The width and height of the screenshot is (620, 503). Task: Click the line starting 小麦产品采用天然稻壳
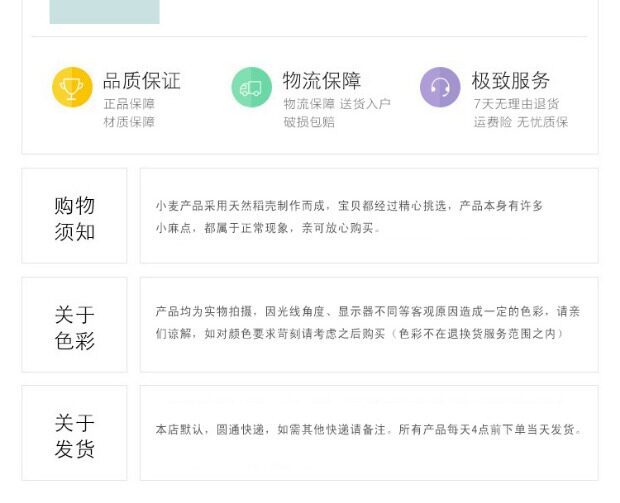point(349,206)
